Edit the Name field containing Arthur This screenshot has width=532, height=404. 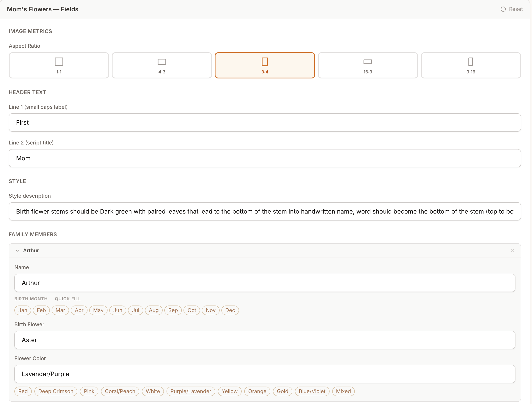pos(265,283)
